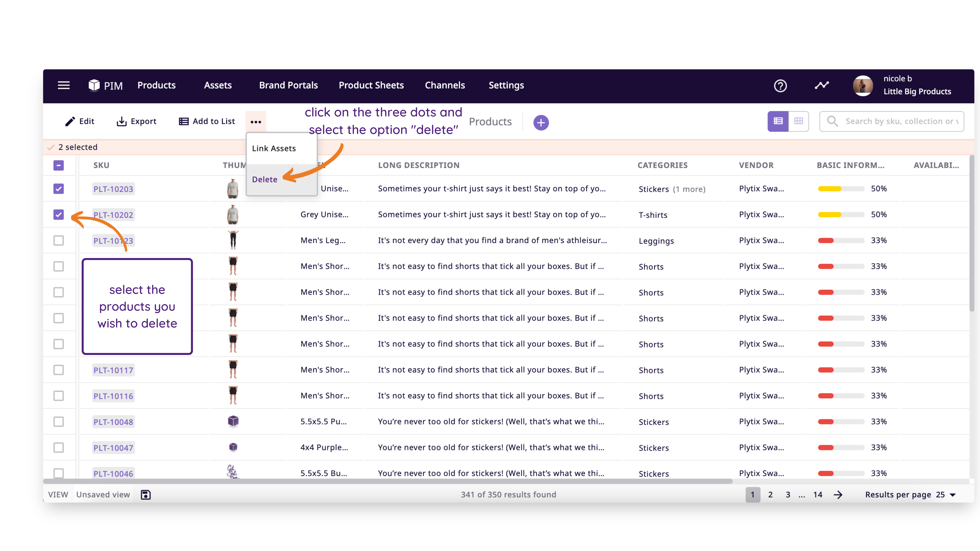Click PLT-10123 leggings thumbnail
The width and height of the screenshot is (980, 551).
(x=233, y=240)
